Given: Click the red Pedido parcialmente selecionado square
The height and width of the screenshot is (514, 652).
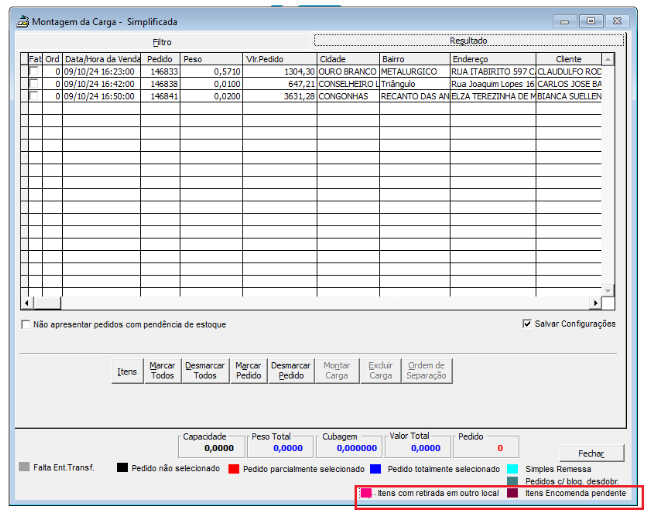Looking at the screenshot, I should point(234,468).
